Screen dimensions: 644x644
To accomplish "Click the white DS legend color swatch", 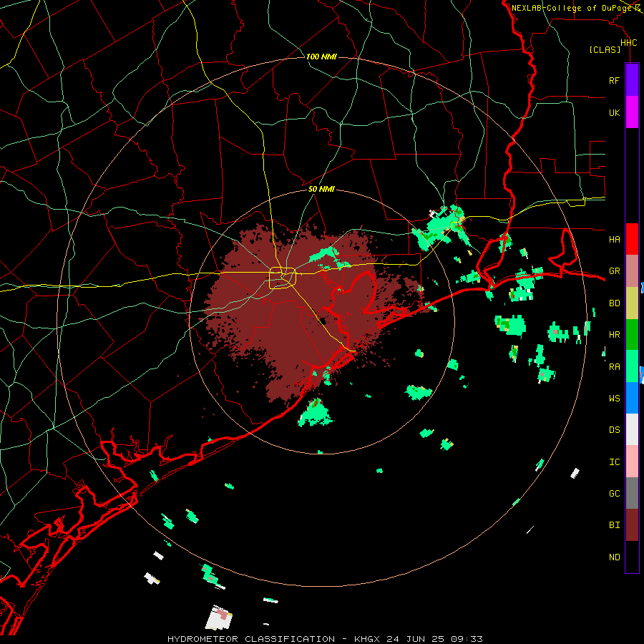I will click(x=632, y=429).
